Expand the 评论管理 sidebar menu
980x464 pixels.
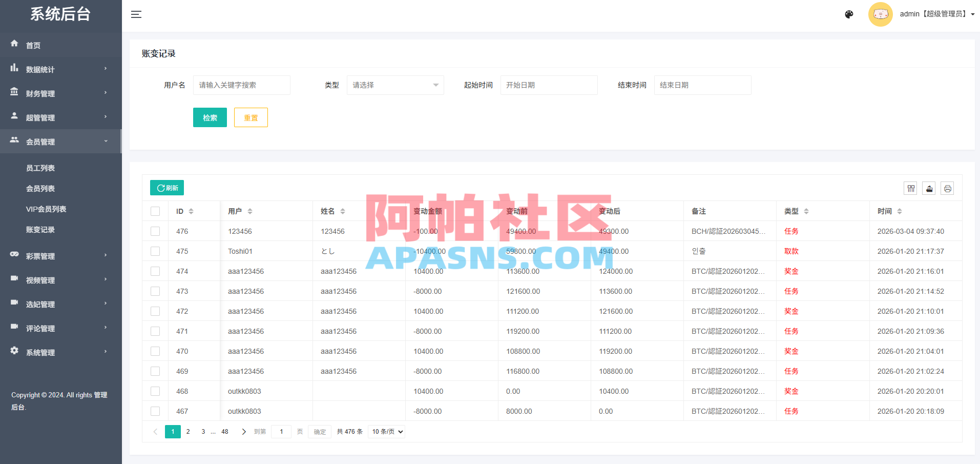[x=61, y=328]
